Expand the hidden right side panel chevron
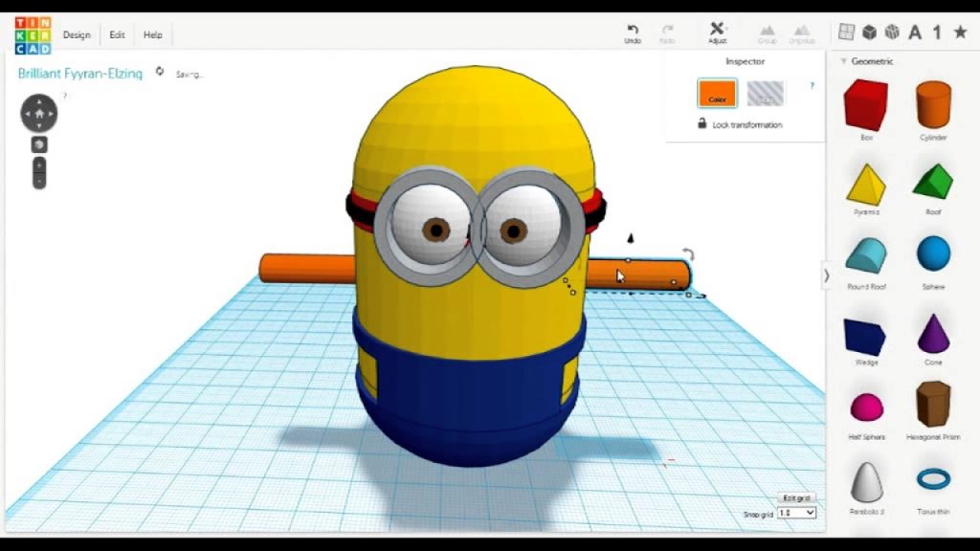This screenshot has height=551, width=980. pyautogui.click(x=826, y=275)
